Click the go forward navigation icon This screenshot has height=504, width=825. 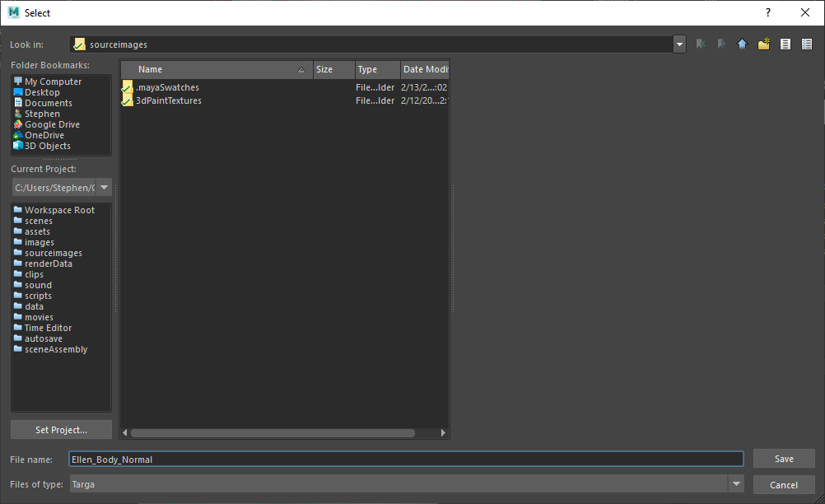[721, 44]
